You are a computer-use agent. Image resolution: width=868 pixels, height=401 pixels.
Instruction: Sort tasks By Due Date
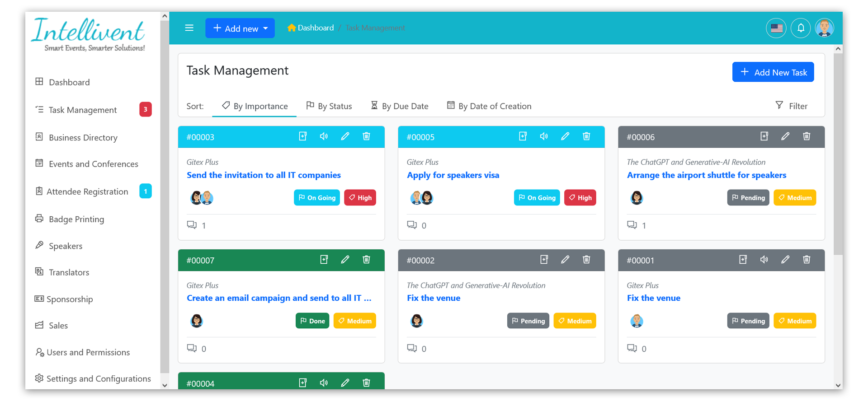coord(400,106)
